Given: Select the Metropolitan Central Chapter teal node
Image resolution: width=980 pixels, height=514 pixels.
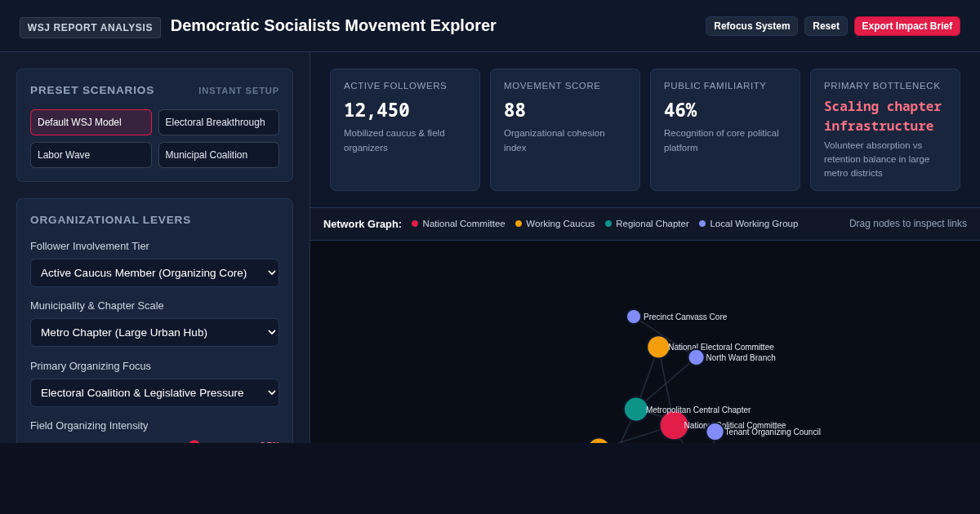Looking at the screenshot, I should tap(636, 410).
